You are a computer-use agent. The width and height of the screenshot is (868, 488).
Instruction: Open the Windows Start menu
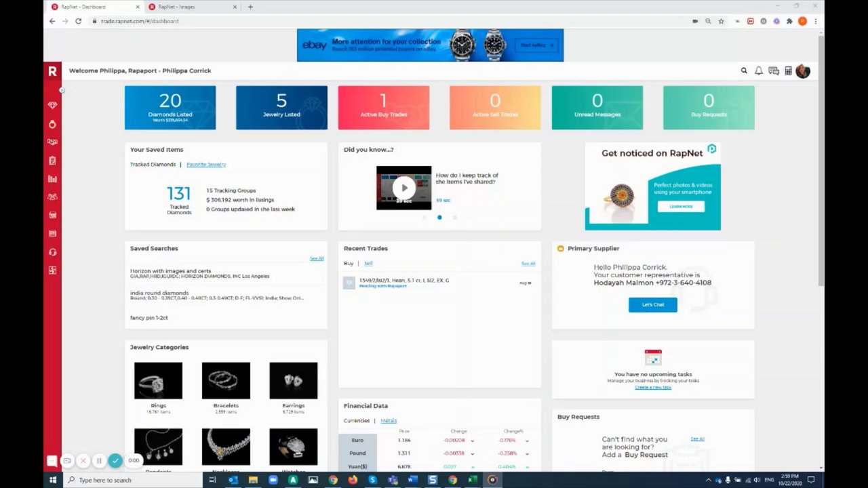point(53,480)
